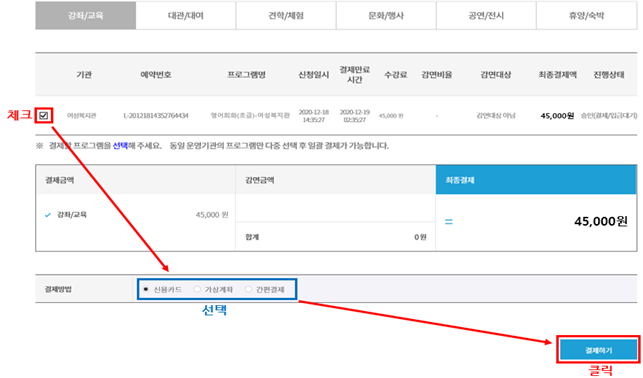Go to the 견학/체험 tab
The height and width of the screenshot is (378, 643).
pos(286,16)
